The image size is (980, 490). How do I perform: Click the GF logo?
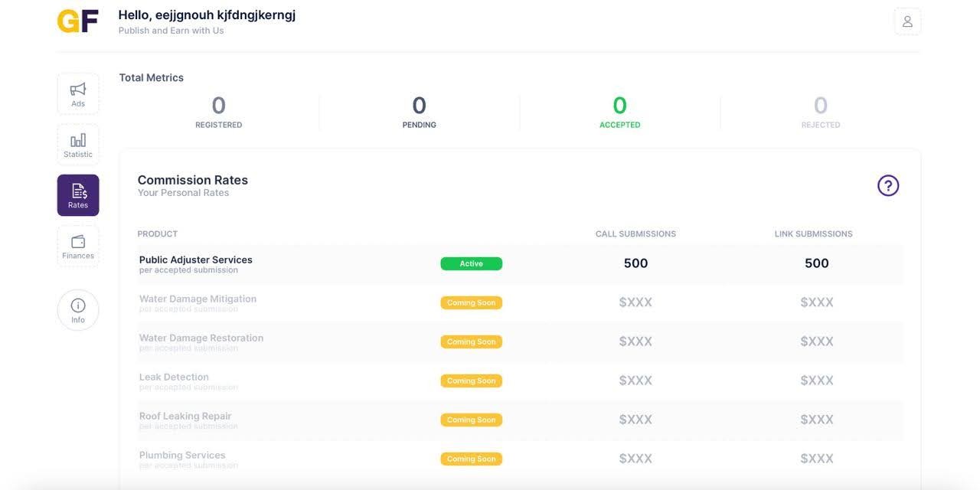(x=78, y=21)
